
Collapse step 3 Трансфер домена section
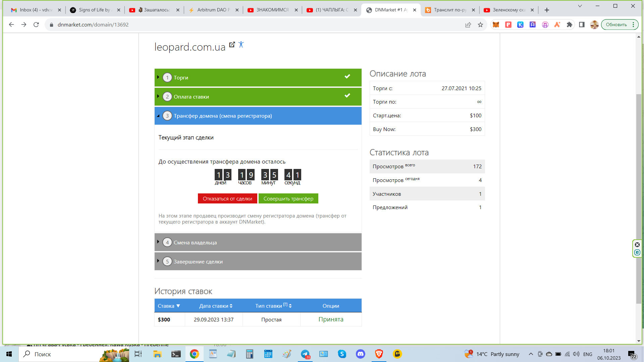tap(258, 116)
